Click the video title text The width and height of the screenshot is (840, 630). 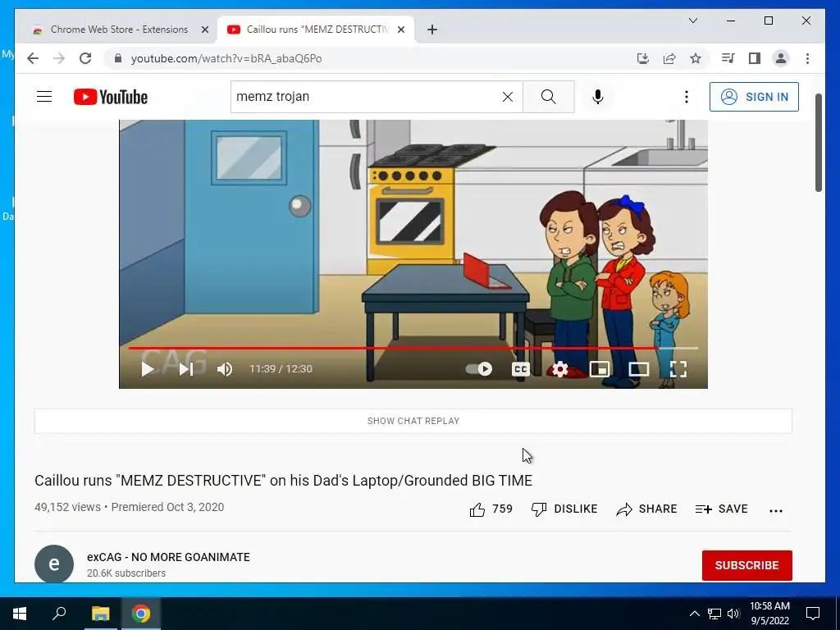[283, 481]
